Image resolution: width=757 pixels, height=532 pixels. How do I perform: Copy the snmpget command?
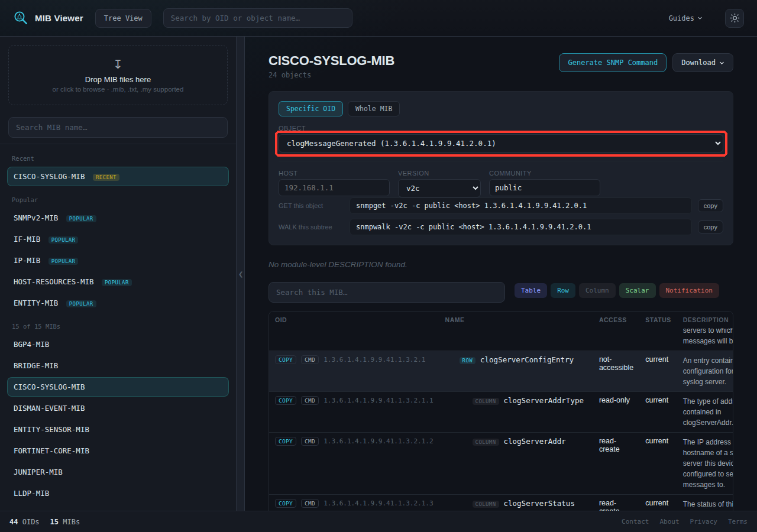pyautogui.click(x=710, y=206)
